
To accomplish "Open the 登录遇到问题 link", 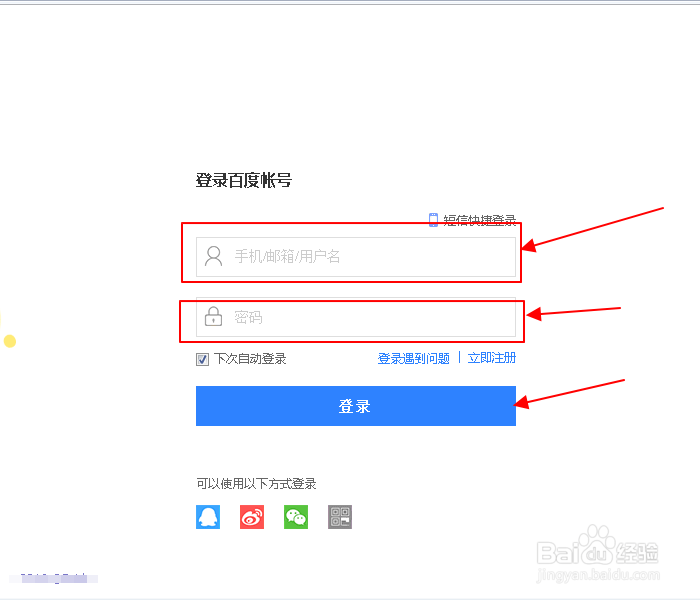I will point(413,358).
